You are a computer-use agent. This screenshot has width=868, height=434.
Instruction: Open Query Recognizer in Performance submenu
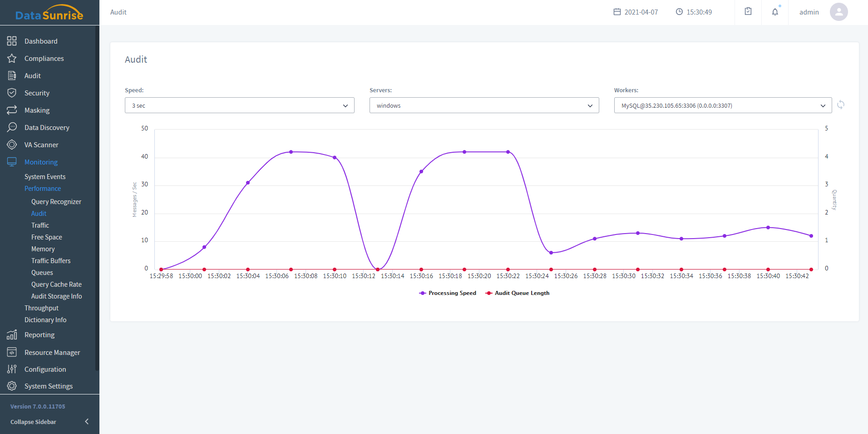click(x=56, y=202)
